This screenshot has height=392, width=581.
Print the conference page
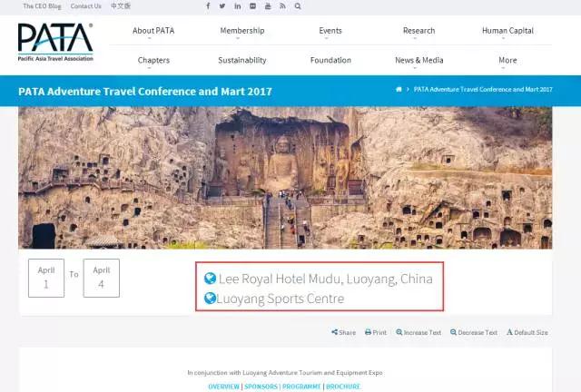point(376,333)
